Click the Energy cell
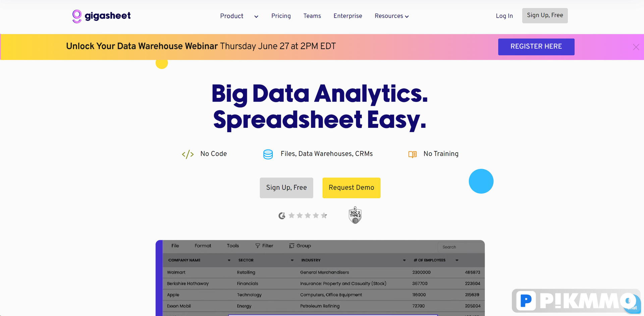The height and width of the screenshot is (316, 644). (244, 306)
